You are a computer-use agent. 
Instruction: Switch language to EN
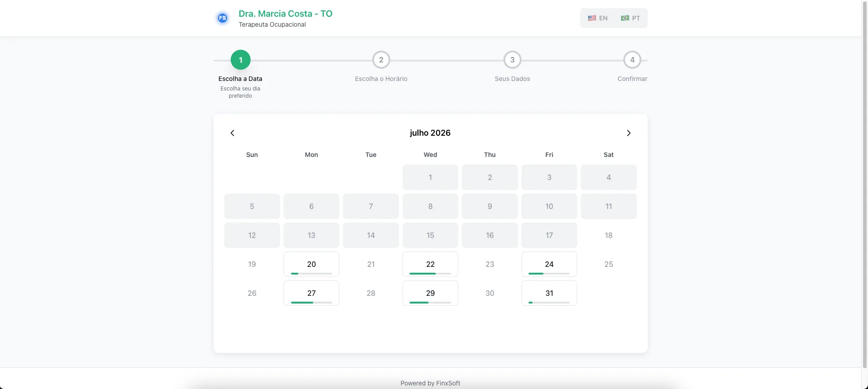pos(598,18)
